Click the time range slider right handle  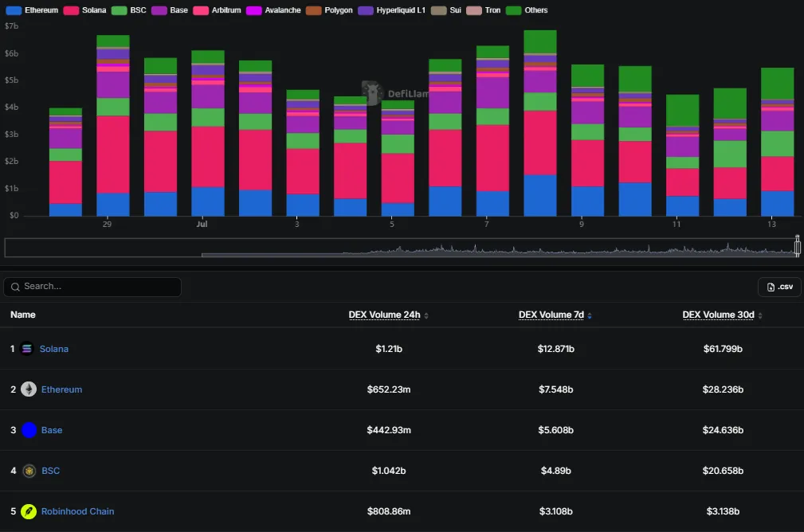point(798,247)
